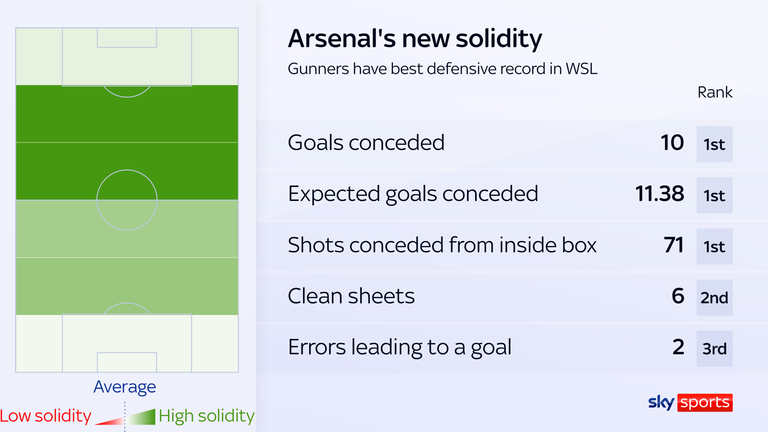This screenshot has width=768, height=432.
Task: Select the Goals conceded row label
Action: tap(366, 143)
